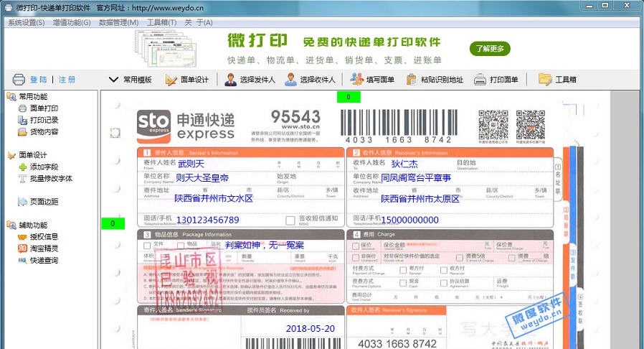Click the 授权信息 WP icon
The width and height of the screenshot is (644, 349).
[22, 237]
